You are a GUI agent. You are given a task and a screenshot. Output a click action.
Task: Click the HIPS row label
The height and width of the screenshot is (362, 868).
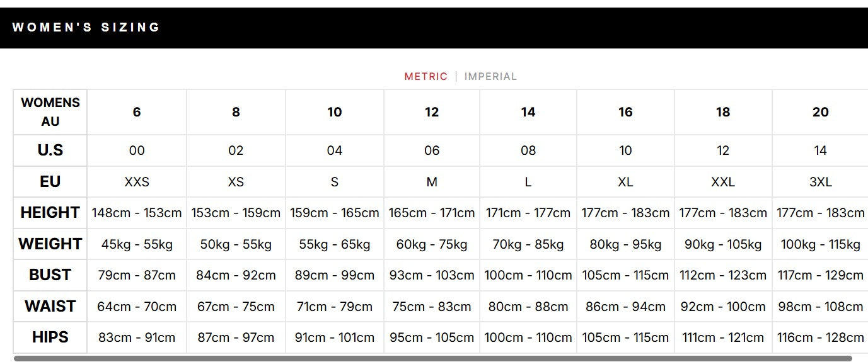pyautogui.click(x=50, y=337)
